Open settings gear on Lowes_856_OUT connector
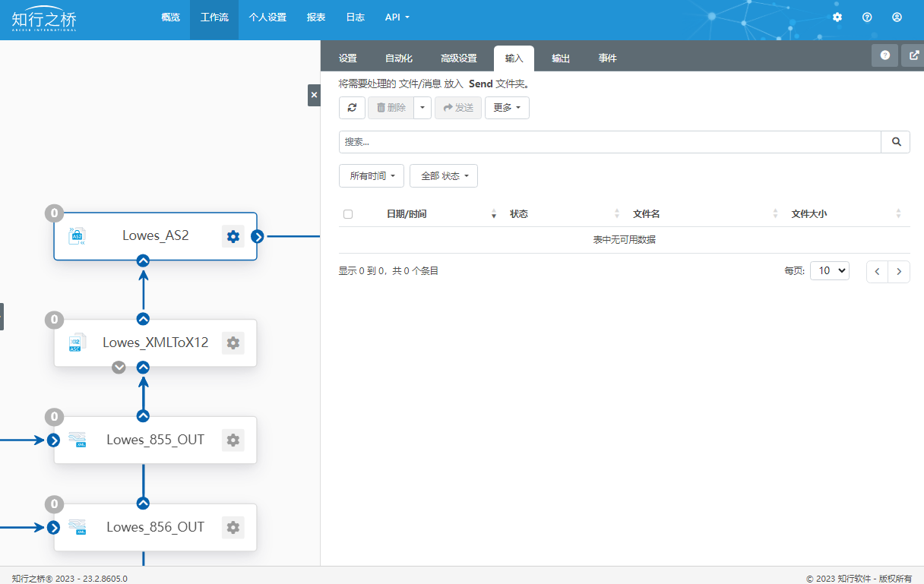Viewport: 924px width, 584px height. 233,527
